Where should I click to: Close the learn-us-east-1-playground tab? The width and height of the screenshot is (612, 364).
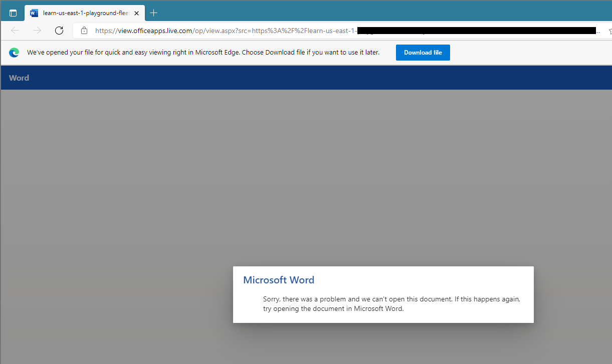(137, 13)
